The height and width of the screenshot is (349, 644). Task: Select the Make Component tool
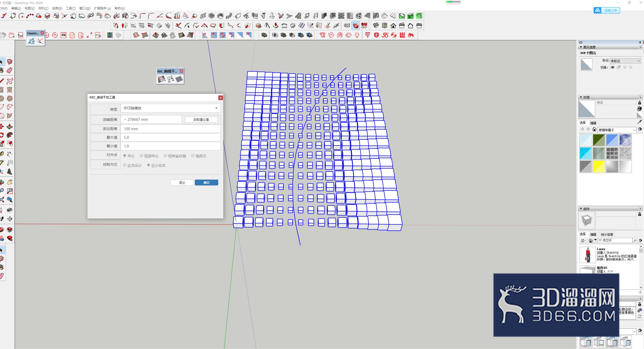pyautogui.click(x=10, y=62)
